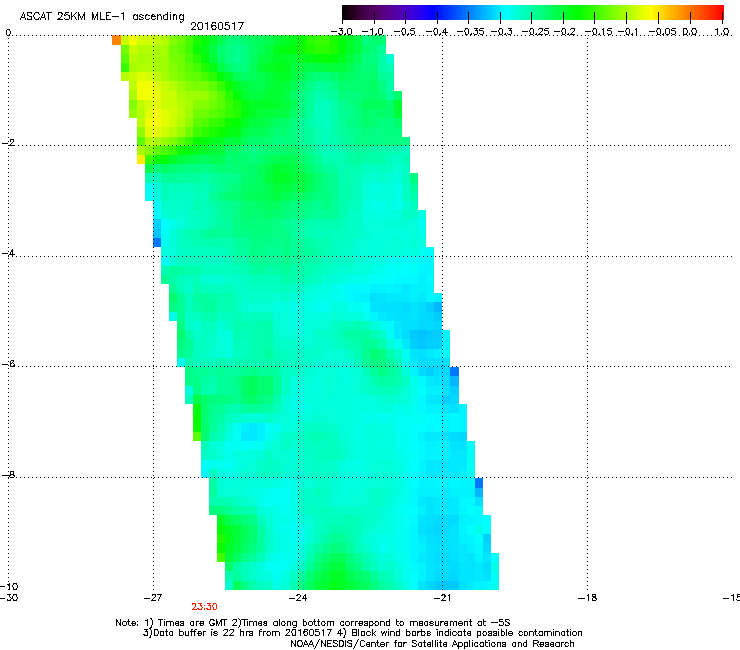Click the -8 latitude axis label
Viewport: 740px width, 650px height.
point(8,474)
